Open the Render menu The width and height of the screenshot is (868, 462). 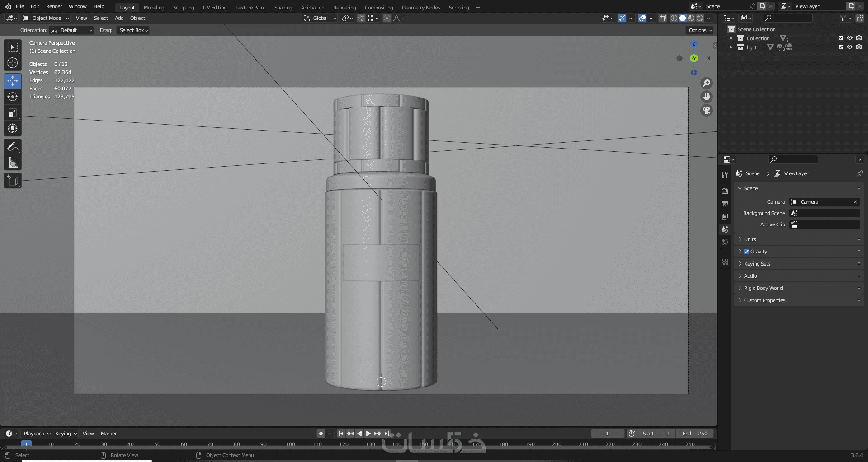click(54, 6)
